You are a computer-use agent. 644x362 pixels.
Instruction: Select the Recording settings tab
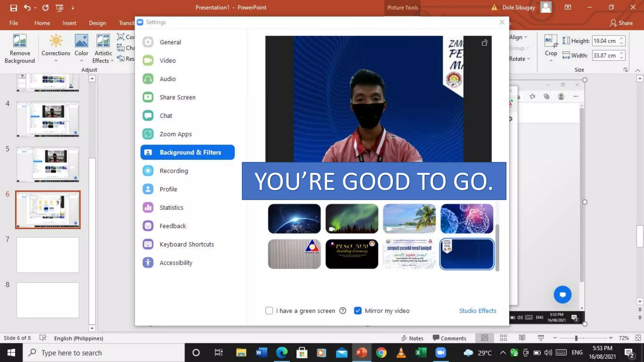coord(174,171)
